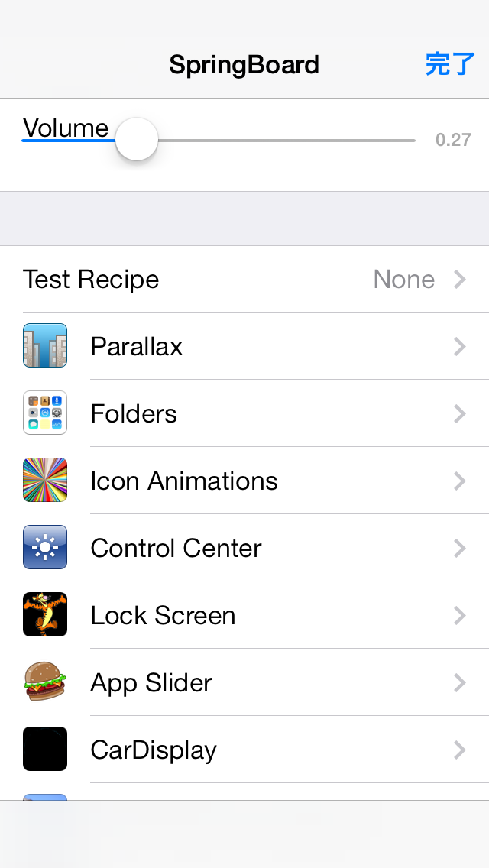This screenshot has width=489, height=868.
Task: Click the Lock Screen chevron arrow
Action: click(x=460, y=616)
